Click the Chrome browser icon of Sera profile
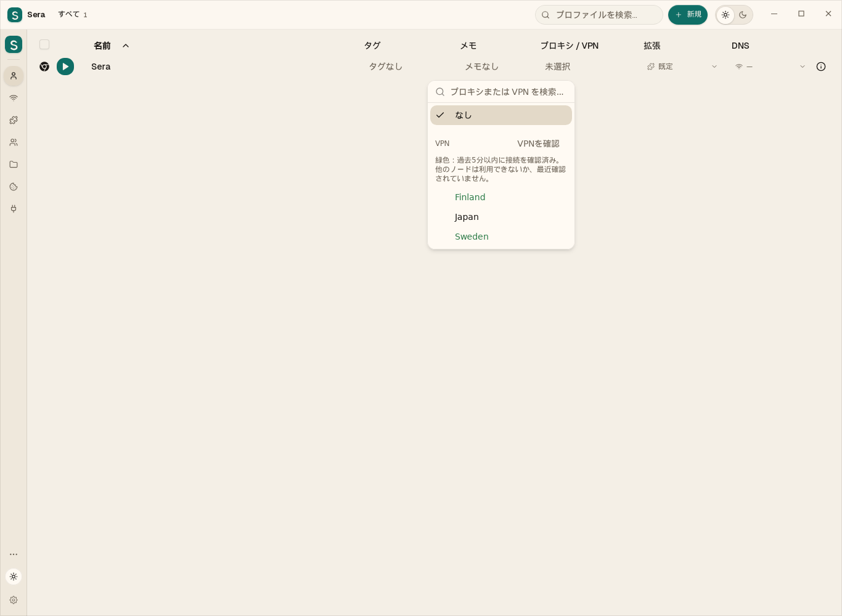Viewport: 842px width, 616px height. (44, 67)
